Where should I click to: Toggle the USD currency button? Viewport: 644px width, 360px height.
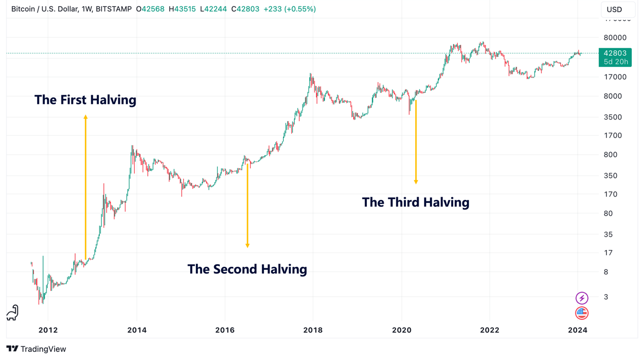[616, 9]
